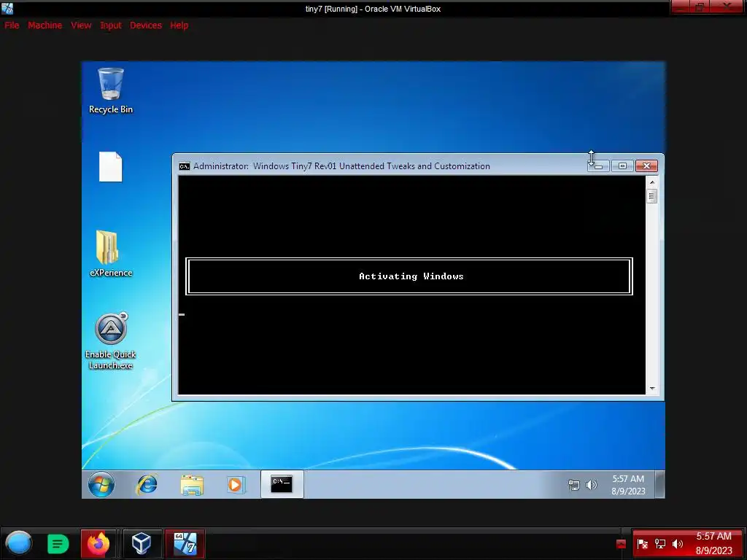Viewport: 747px width, 560px height.
Task: Click host volume speaker icon
Action: coord(677,544)
